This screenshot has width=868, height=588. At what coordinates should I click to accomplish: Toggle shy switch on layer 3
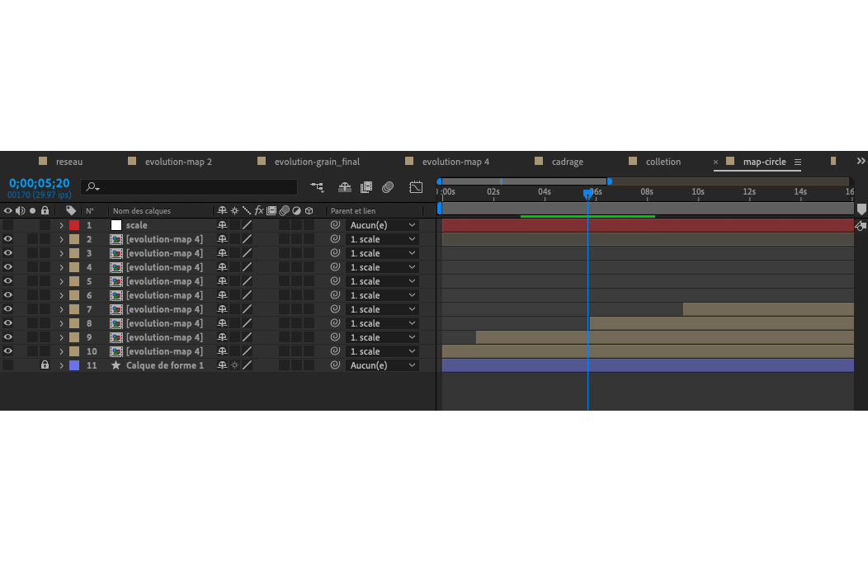click(x=222, y=253)
